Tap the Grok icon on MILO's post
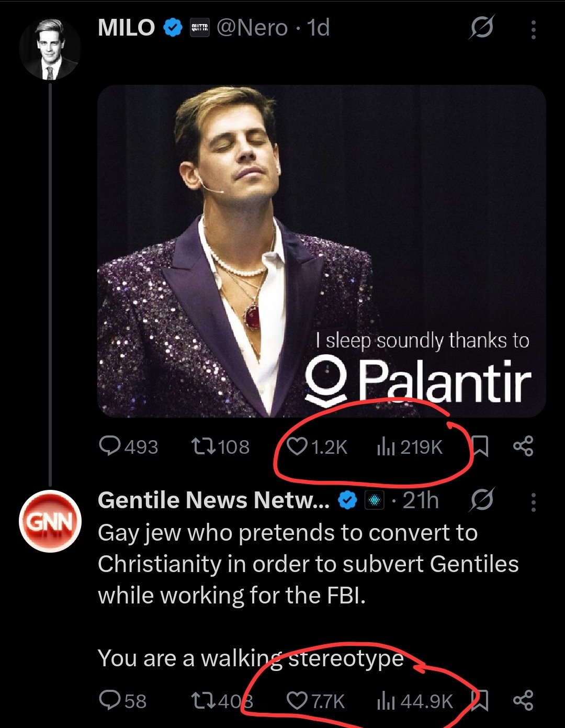The image size is (565, 728). (x=481, y=28)
